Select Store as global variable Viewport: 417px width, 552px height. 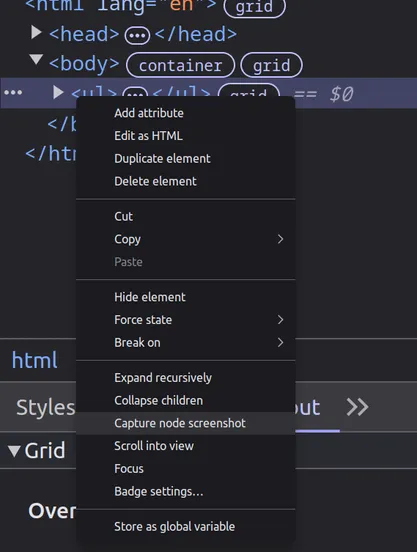[x=185, y=527]
